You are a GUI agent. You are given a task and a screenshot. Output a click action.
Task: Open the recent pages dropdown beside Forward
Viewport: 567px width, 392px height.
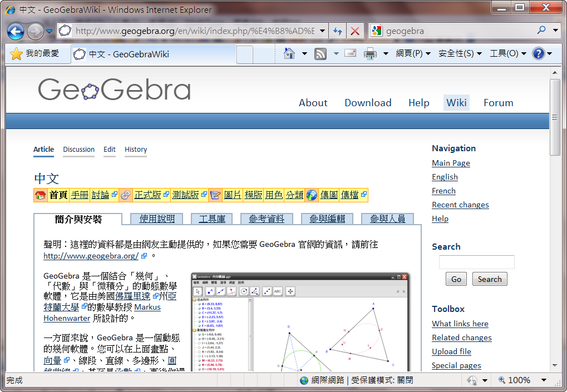pyautogui.click(x=49, y=32)
